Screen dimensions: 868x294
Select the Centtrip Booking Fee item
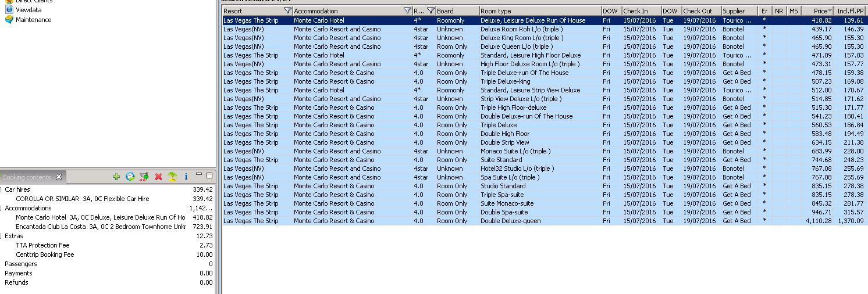(x=108, y=254)
